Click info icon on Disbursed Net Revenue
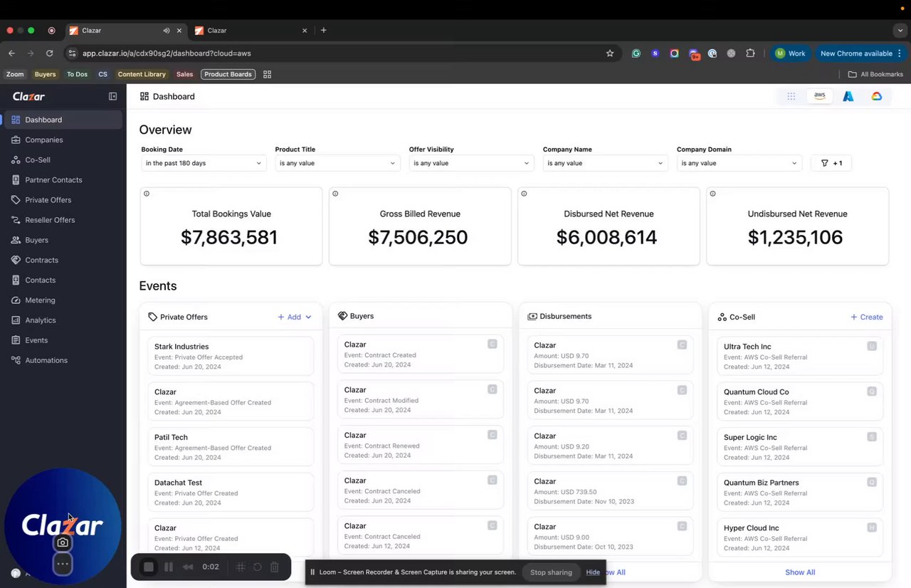The height and width of the screenshot is (588, 911). click(524, 194)
